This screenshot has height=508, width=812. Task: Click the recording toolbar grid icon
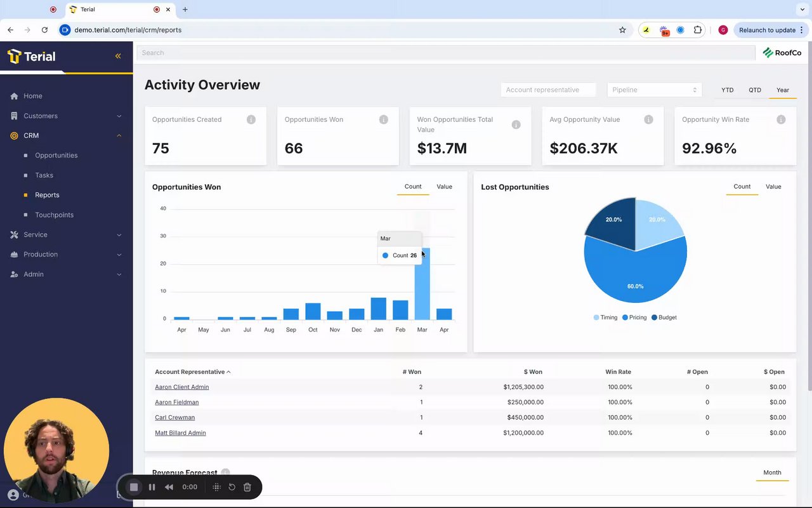[216, 487]
